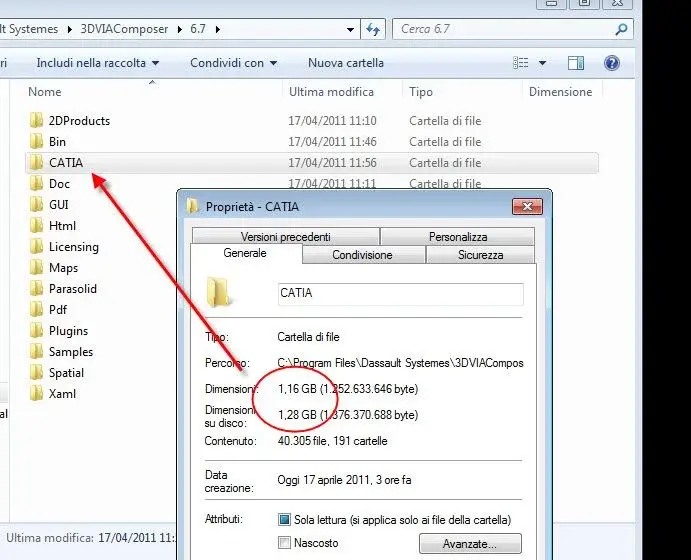Click the Percorso path value text
The height and width of the screenshot is (560, 691).
click(x=400, y=363)
